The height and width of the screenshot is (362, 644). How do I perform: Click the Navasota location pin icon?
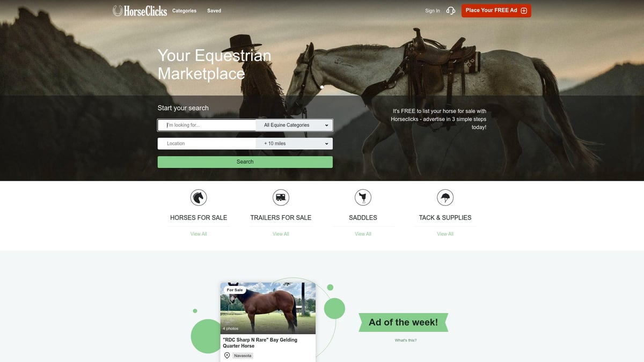(227, 356)
